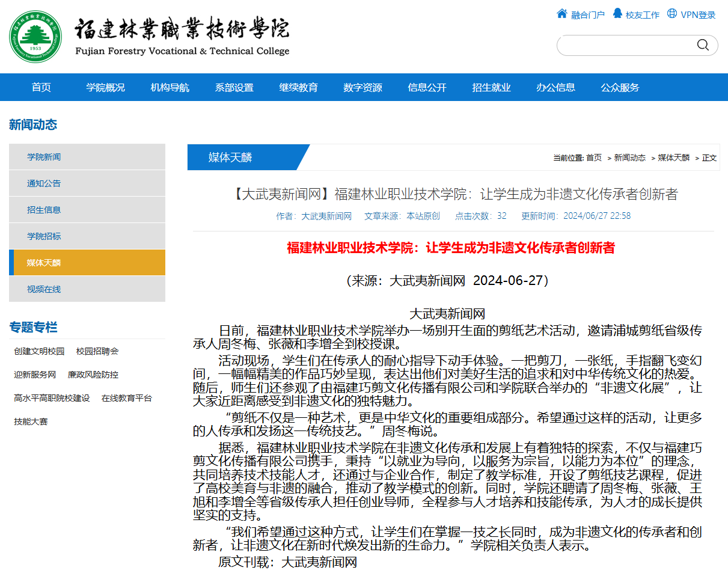
Task: Open the 廉政风险防控 link
Action: [x=93, y=375]
